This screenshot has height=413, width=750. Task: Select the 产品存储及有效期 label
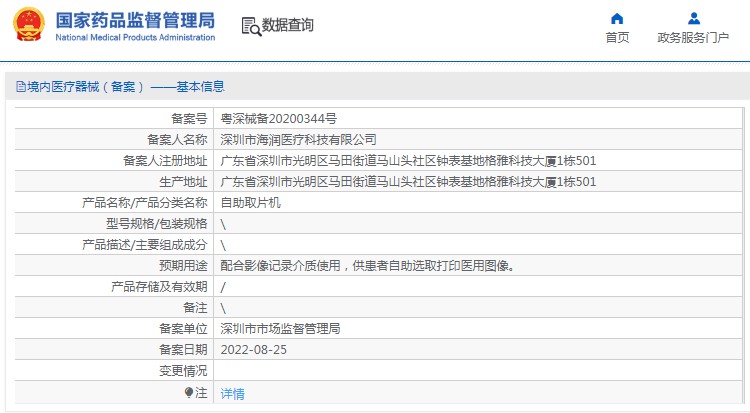[159, 287]
